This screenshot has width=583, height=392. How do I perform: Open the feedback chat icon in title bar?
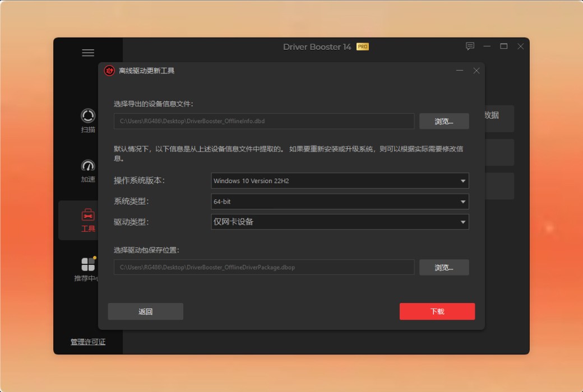470,46
